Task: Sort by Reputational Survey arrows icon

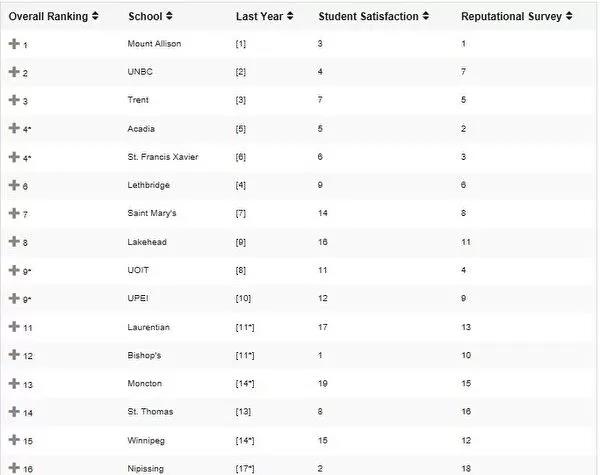Action: (x=569, y=16)
